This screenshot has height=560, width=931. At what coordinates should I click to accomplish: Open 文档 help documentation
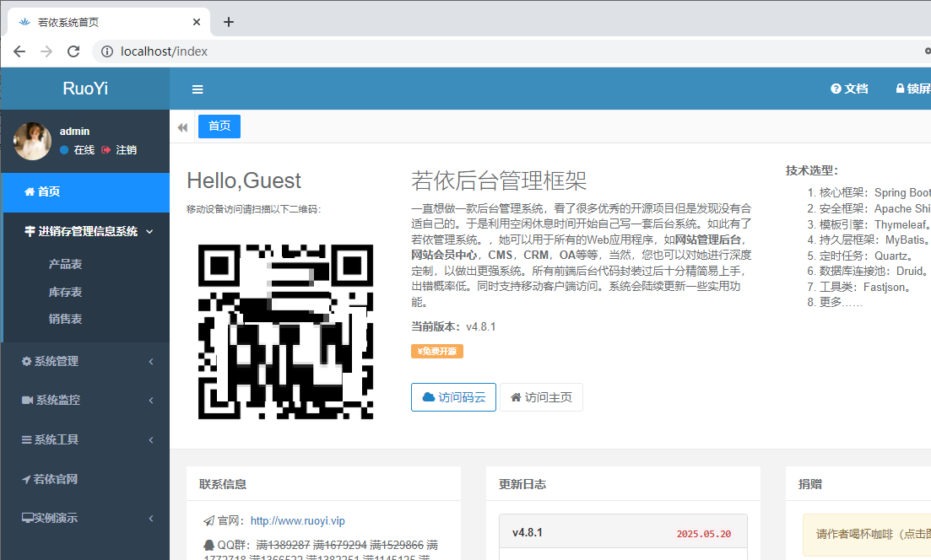(x=849, y=89)
